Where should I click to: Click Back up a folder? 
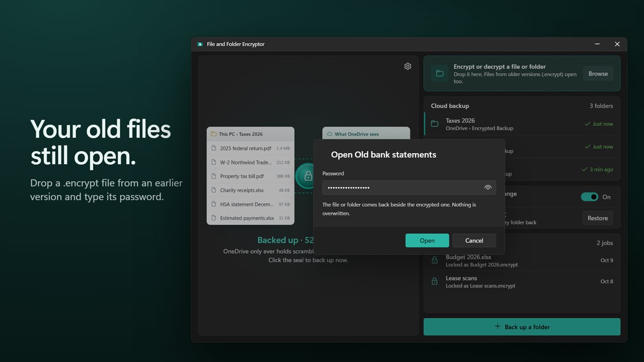point(522,327)
